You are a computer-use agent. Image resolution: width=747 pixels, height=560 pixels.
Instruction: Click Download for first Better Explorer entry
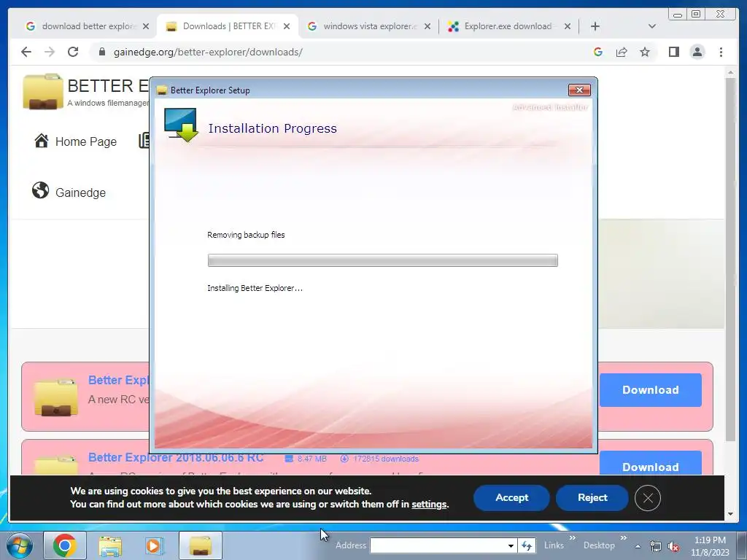coord(650,390)
